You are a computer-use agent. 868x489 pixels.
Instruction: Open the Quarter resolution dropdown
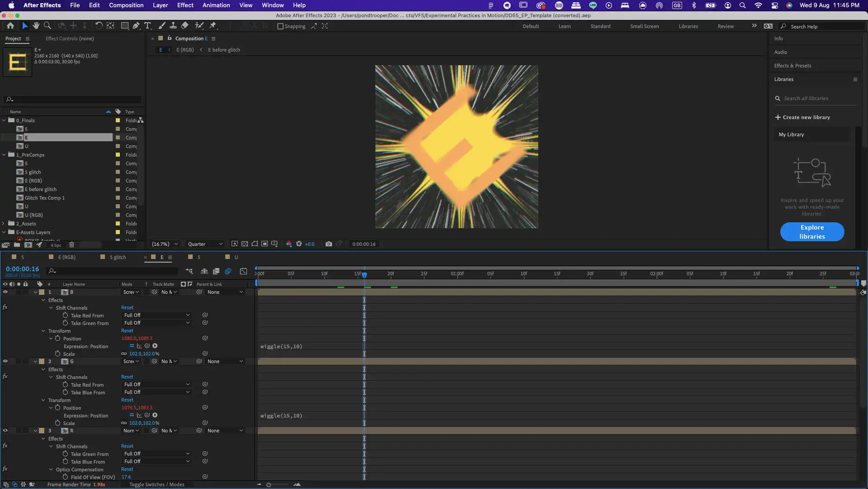pyautogui.click(x=205, y=244)
